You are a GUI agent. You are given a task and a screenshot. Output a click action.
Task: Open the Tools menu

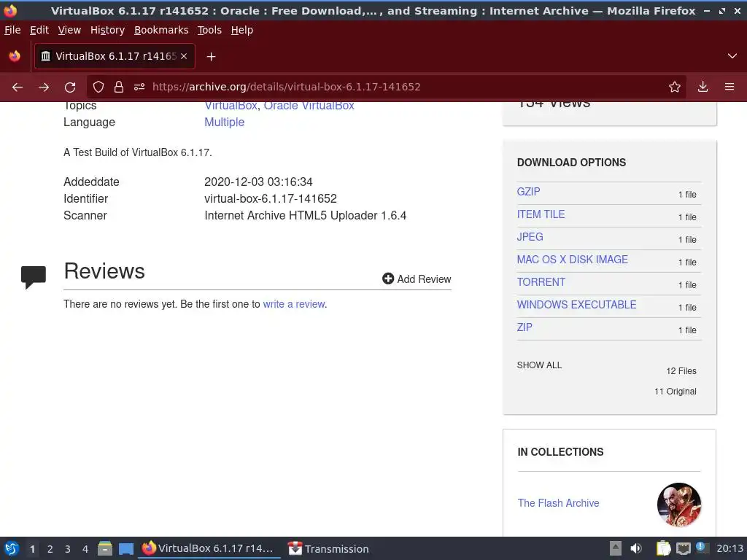pos(209,30)
